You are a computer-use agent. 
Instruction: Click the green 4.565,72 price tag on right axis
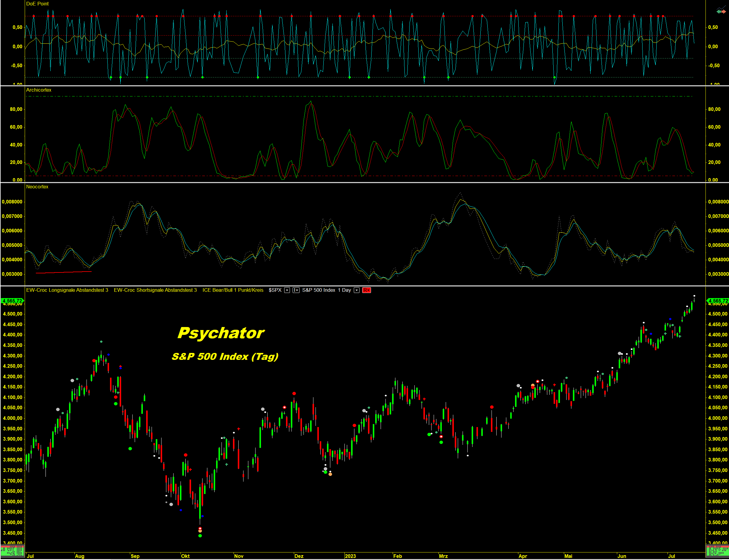[718, 301]
